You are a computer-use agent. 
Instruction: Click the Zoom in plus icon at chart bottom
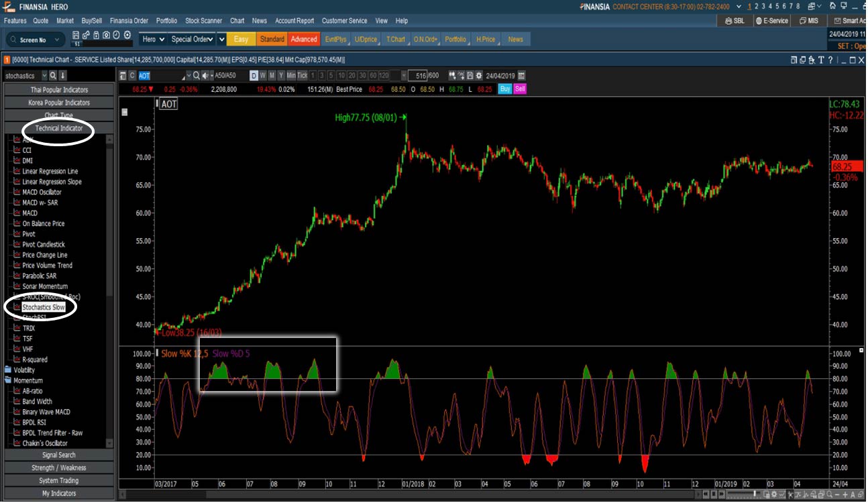coord(845,495)
